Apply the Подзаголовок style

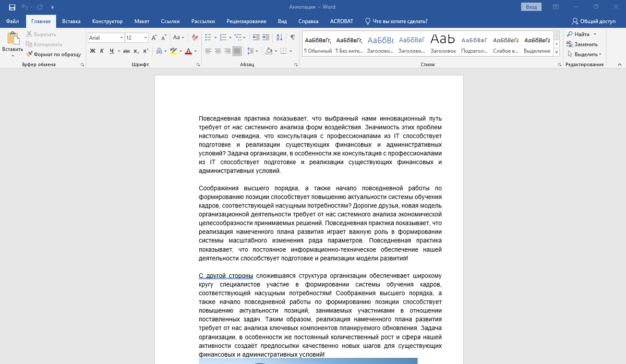pos(474,44)
